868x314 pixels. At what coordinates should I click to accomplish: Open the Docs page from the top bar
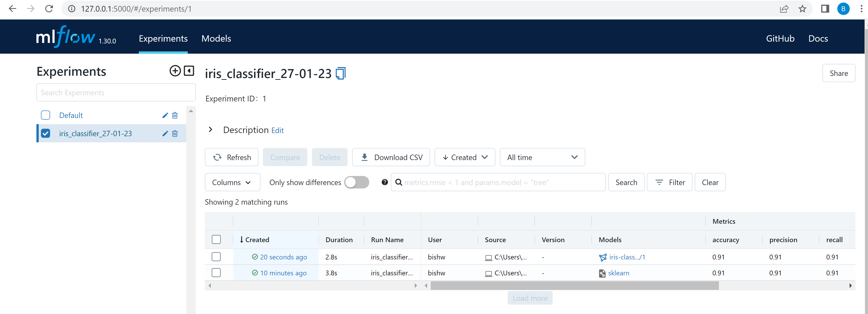pos(818,38)
